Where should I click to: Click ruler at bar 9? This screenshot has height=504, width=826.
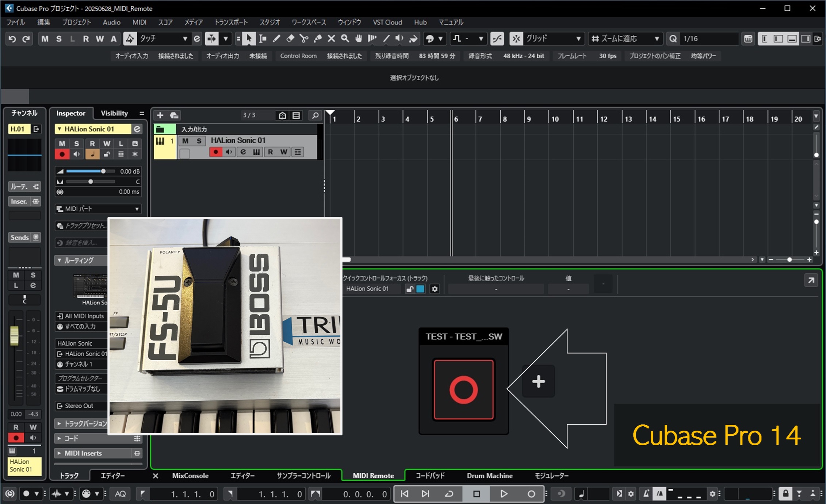point(529,119)
